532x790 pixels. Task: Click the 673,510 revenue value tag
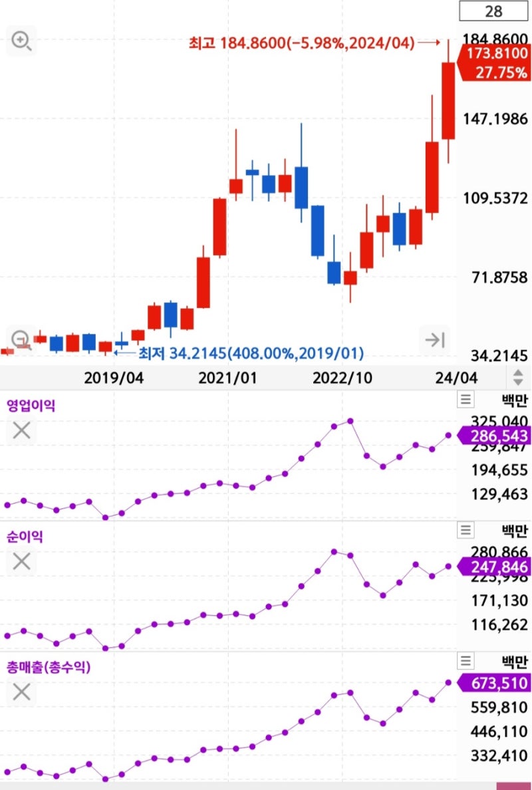(493, 684)
